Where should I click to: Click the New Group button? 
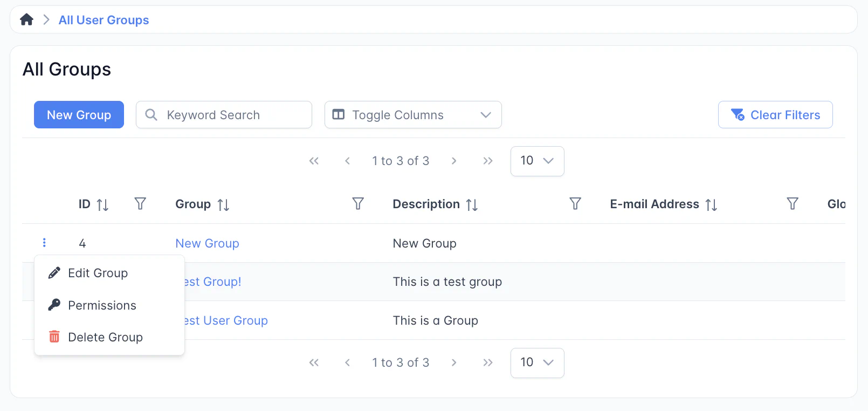click(x=79, y=115)
